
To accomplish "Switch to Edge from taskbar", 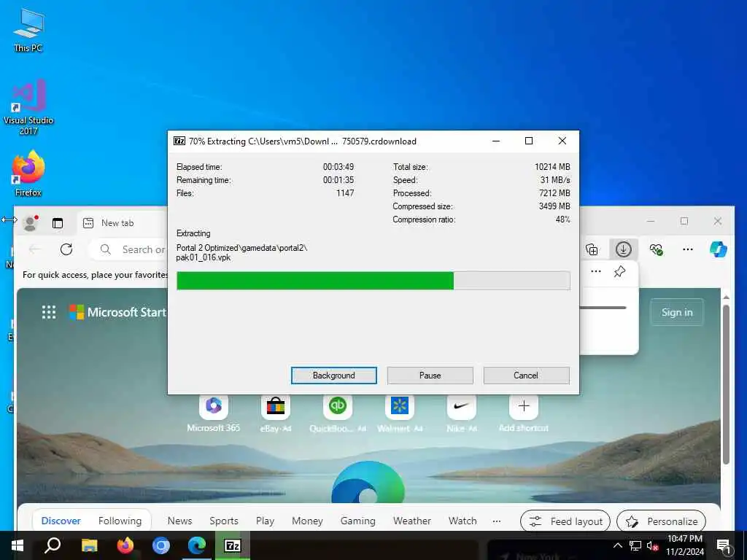I will coord(197,545).
